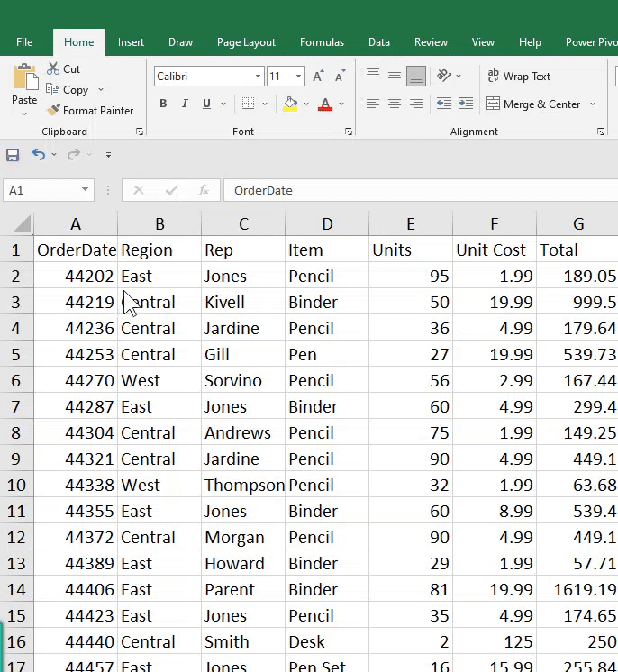Select cell containing Thompson
Screen dimensions: 618x672
click(243, 486)
